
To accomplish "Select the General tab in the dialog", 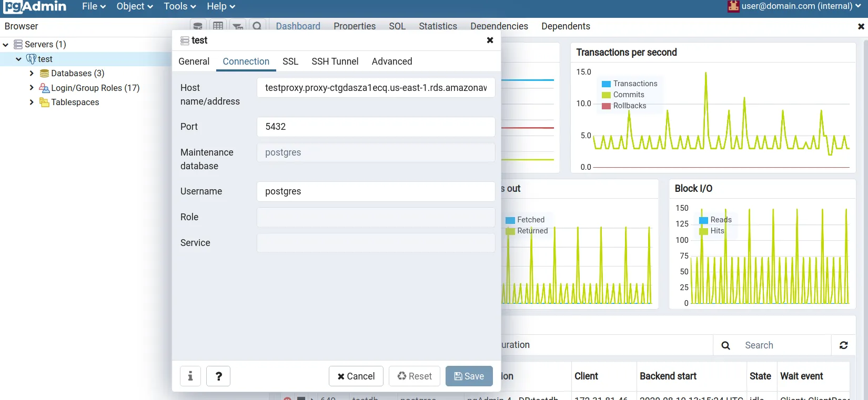I will 194,61.
